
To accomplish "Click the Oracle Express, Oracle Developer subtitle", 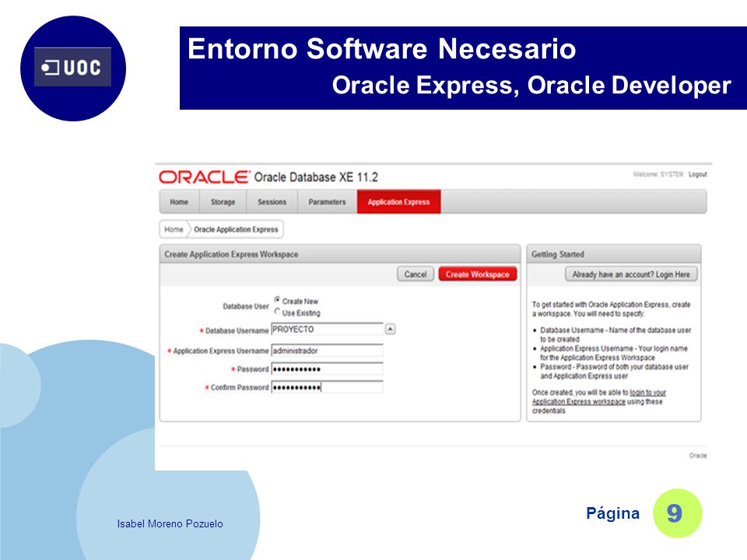I will point(531,86).
